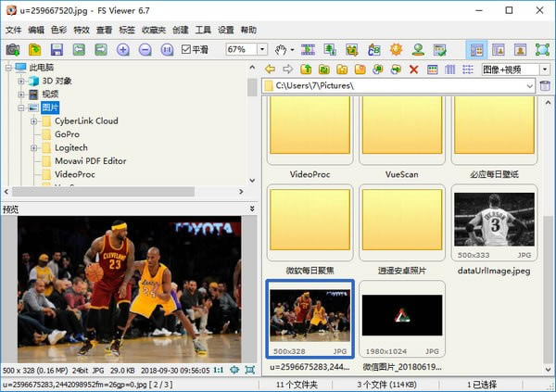
Task: Toggle the 平滑 smooth checkbox
Action: [186, 49]
